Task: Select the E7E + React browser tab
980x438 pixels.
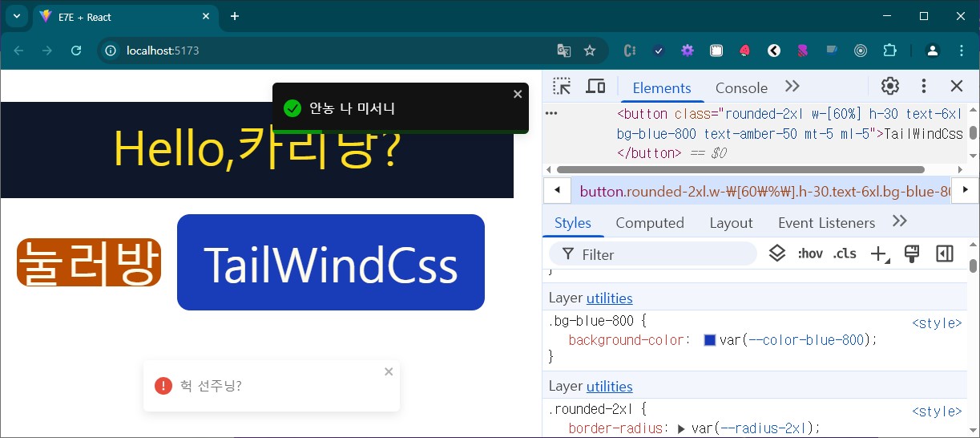Action: 125,17
